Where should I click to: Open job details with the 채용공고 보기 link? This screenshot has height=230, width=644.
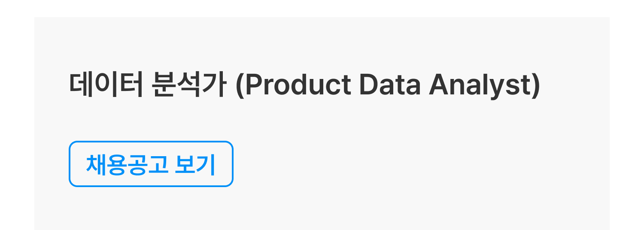[x=151, y=164]
